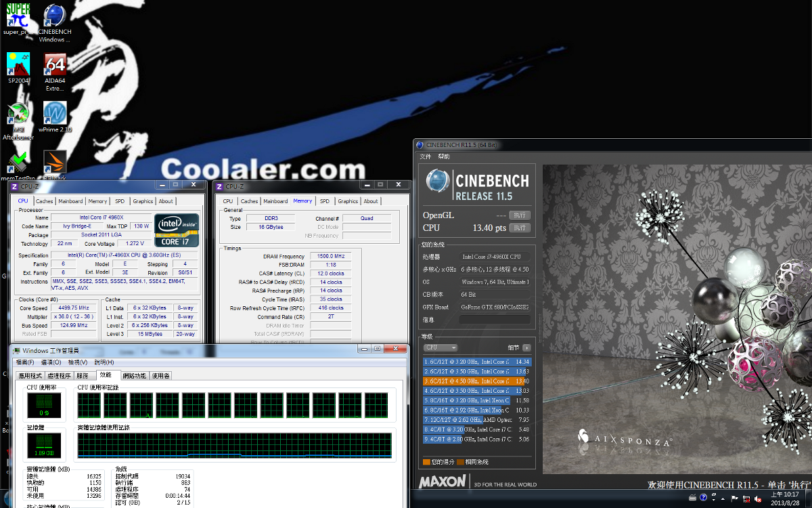Click the MAXON logo in CINEBENCH
This screenshot has width=812, height=508.
pyautogui.click(x=443, y=482)
